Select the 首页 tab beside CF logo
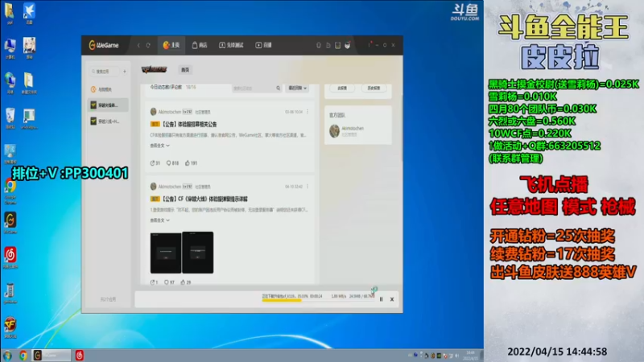Screen dimensions: 644x362 (185, 70)
